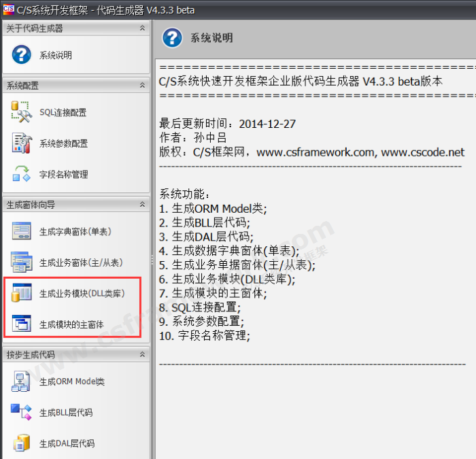Click the 生成DAL层代码 icon
476x459 pixels.
click(22, 443)
